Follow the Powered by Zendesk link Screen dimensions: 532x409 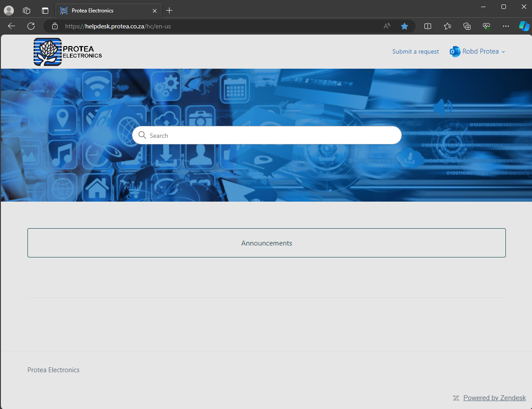coord(494,397)
